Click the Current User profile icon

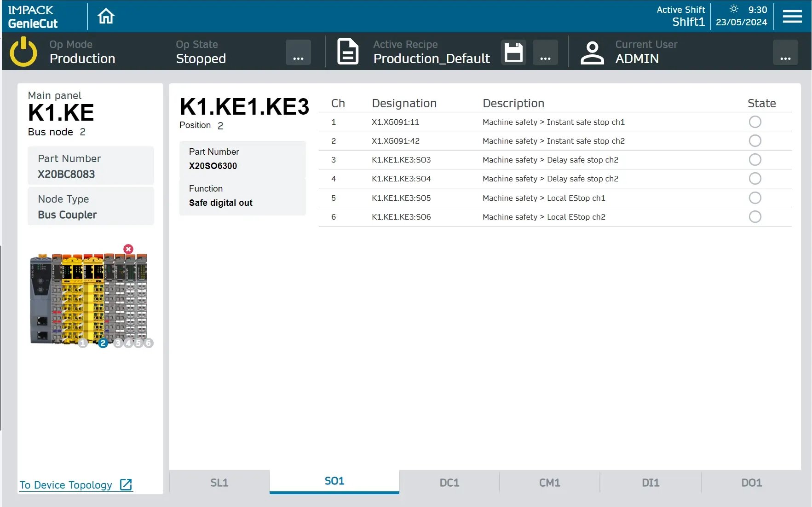click(592, 52)
